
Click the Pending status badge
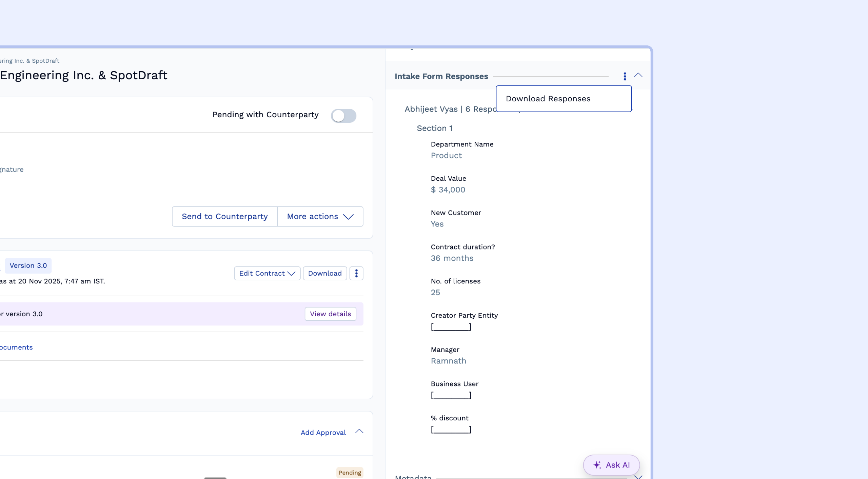click(x=350, y=473)
